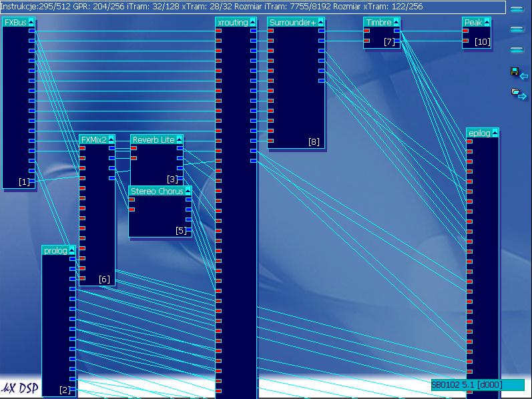Open the epilog plugin arrow menu
This screenshot has height=399, width=532.
[x=495, y=133]
